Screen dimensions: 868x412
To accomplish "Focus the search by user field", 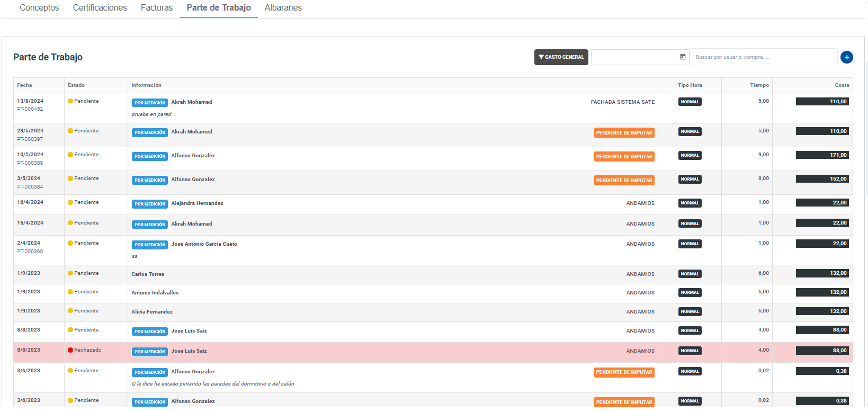I will [x=763, y=57].
